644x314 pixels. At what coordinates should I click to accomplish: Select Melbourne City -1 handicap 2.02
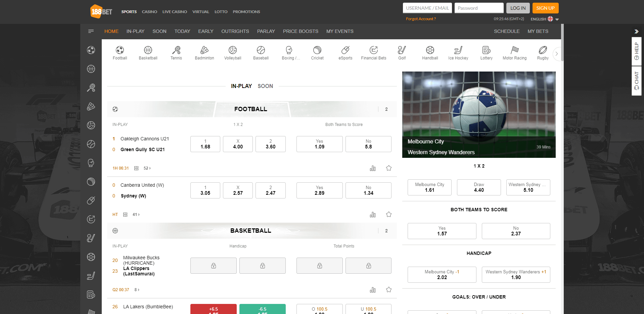pyautogui.click(x=442, y=275)
